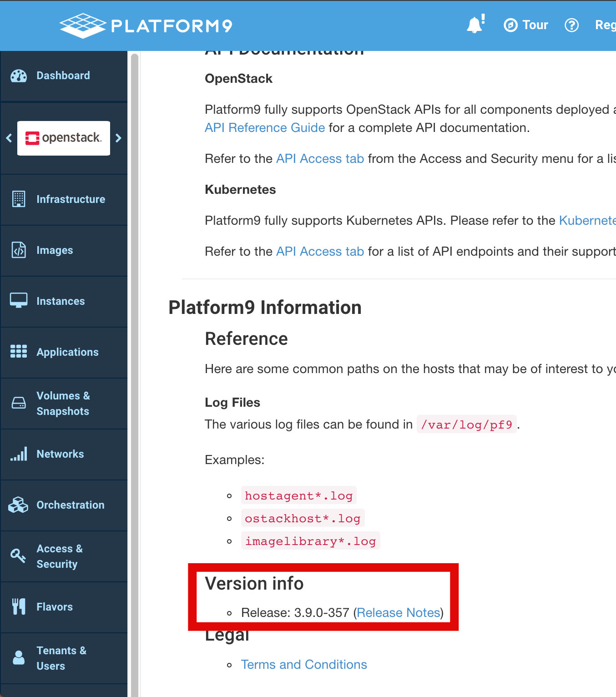Select the Instances monitor icon
This screenshot has width=616, height=697.
pos(18,301)
